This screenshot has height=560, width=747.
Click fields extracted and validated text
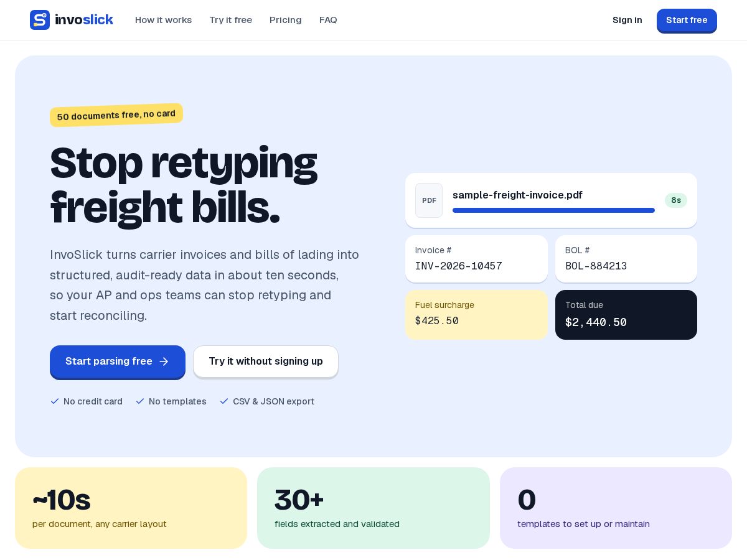pyautogui.click(x=337, y=524)
